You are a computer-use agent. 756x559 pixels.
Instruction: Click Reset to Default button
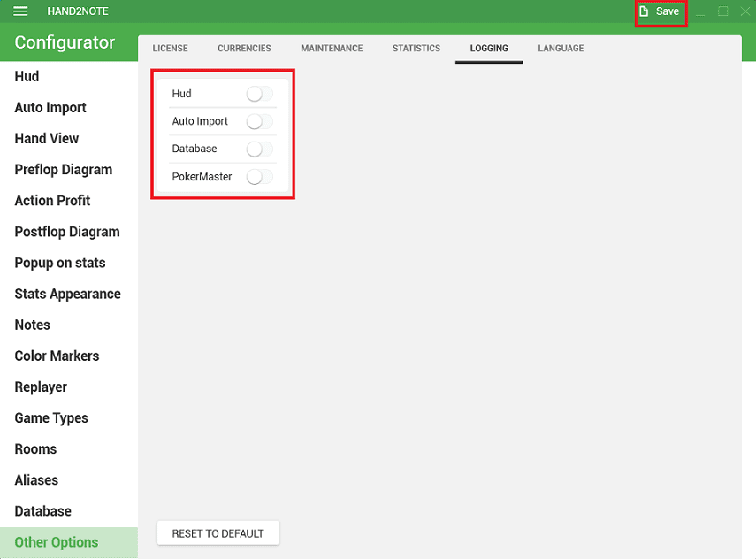coord(218,533)
